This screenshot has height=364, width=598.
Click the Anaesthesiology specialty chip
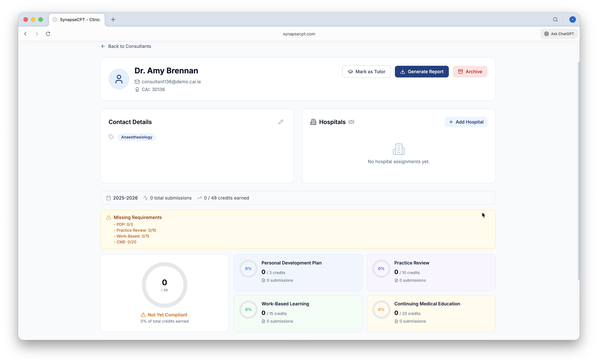(137, 137)
